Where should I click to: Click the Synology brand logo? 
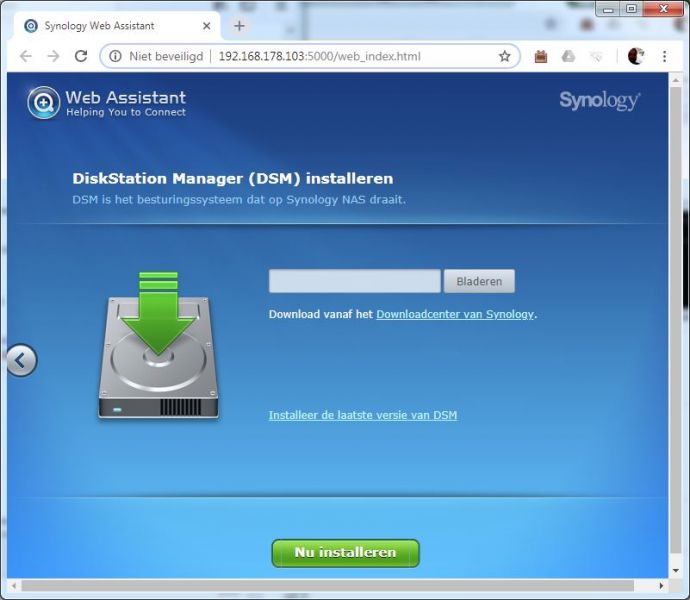[x=600, y=101]
